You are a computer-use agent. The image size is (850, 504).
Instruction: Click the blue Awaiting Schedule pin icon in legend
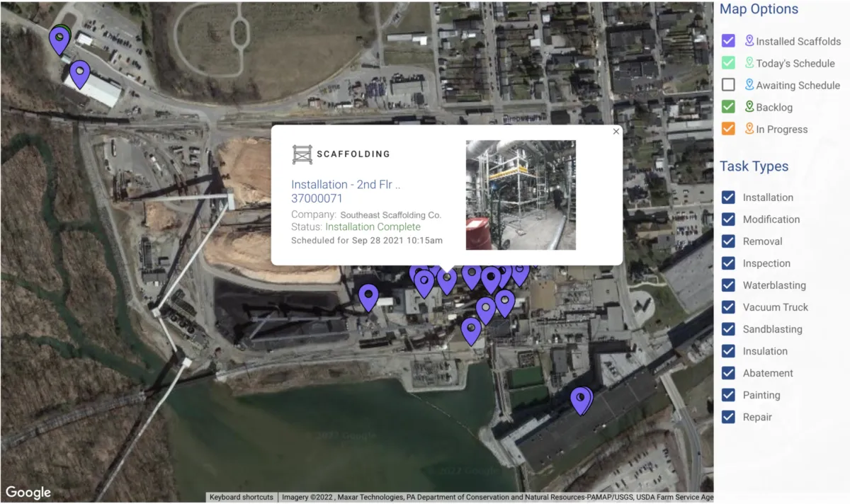749,85
